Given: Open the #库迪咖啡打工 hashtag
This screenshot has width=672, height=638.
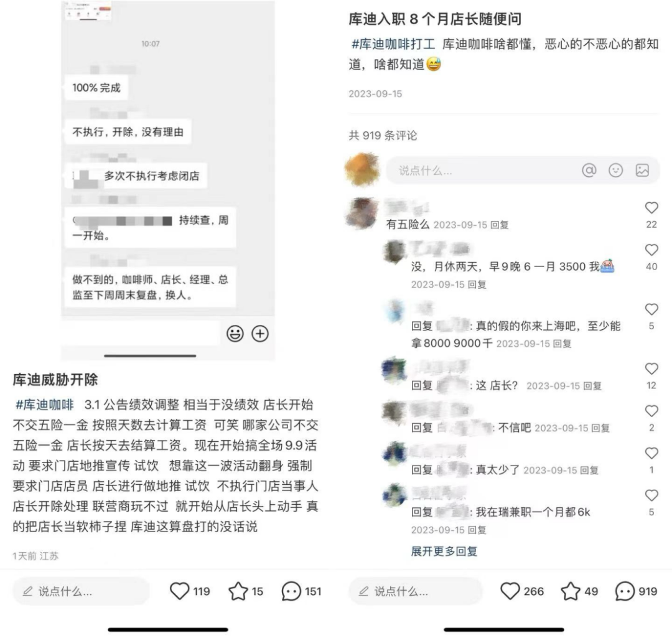Looking at the screenshot, I should (393, 44).
